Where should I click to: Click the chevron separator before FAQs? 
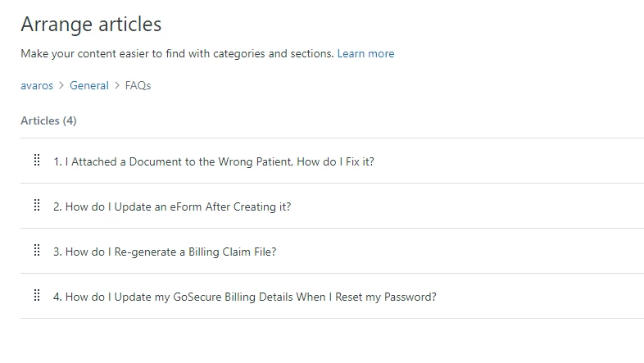pos(116,85)
